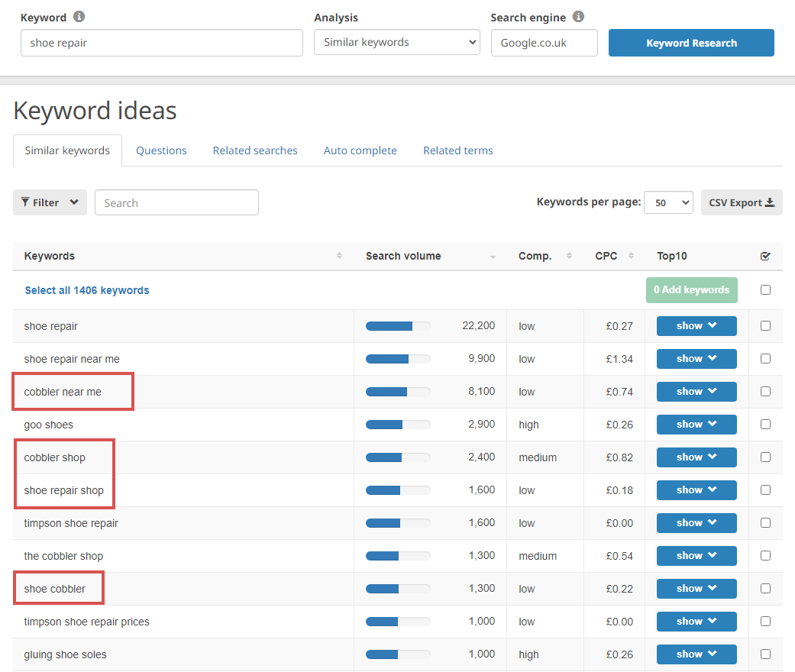Open the Analysis dropdown
The image size is (795, 672).
click(396, 43)
